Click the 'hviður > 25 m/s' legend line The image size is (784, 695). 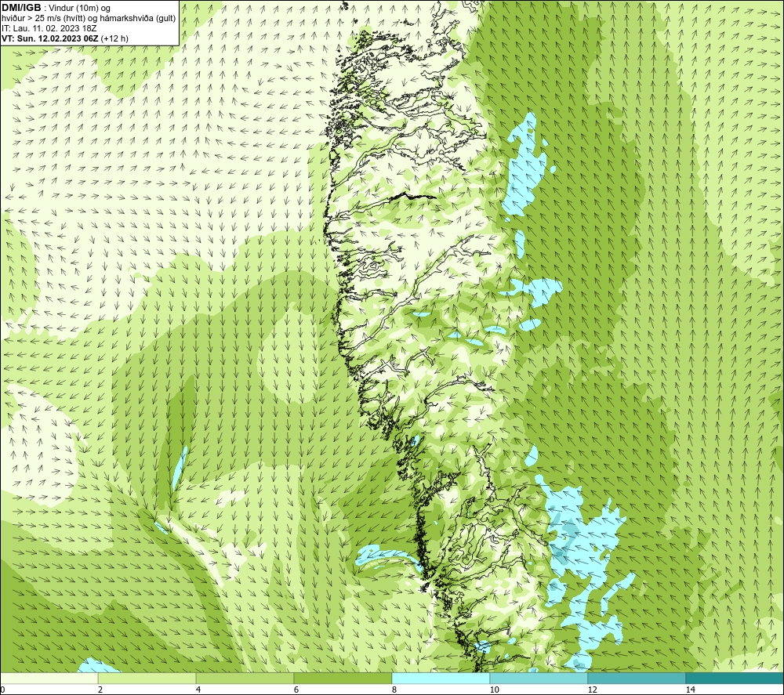[x=89, y=19]
